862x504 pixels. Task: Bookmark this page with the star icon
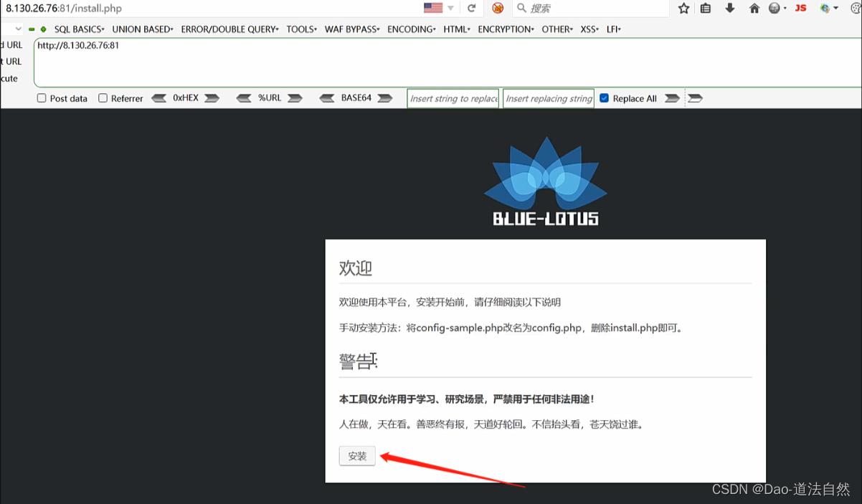[x=684, y=8]
